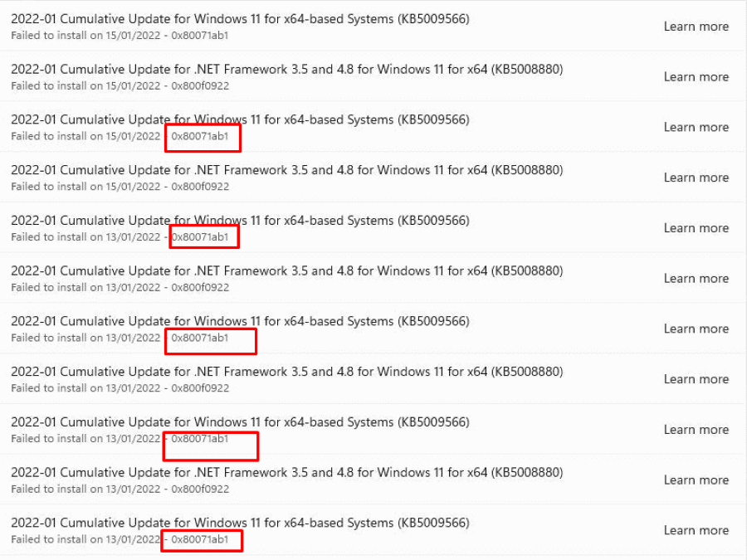
Task: Open Learn more for bottommost KB5009566 entry
Action: (x=696, y=531)
